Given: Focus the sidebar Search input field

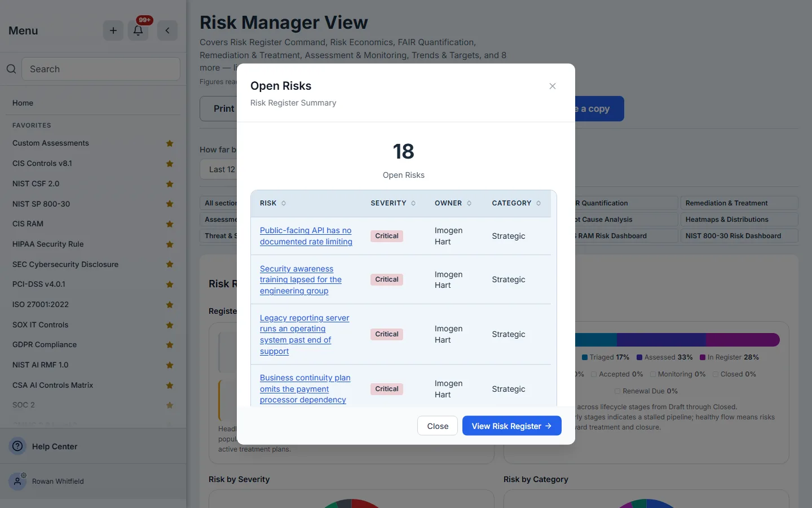Looking at the screenshot, I should pyautogui.click(x=101, y=69).
